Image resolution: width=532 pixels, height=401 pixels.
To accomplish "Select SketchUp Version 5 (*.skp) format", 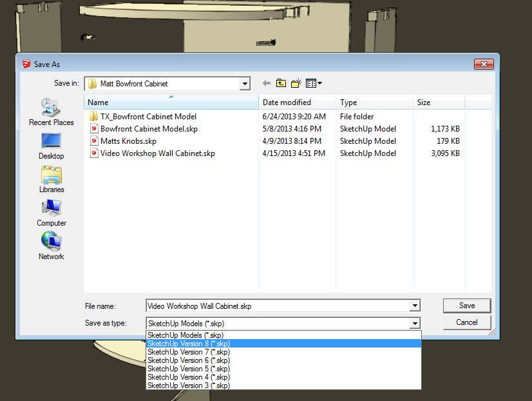I will (x=283, y=369).
